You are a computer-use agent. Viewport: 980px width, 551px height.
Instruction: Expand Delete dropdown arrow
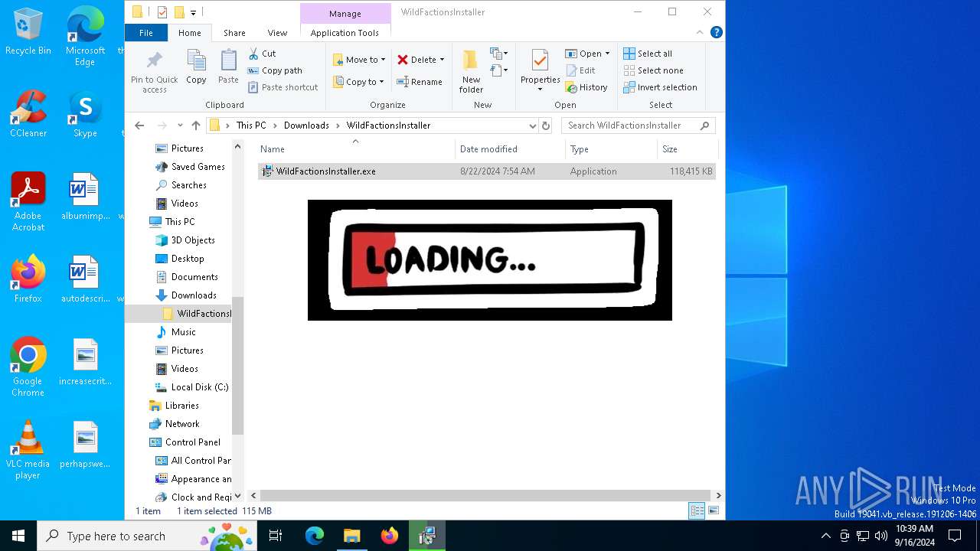(x=442, y=60)
